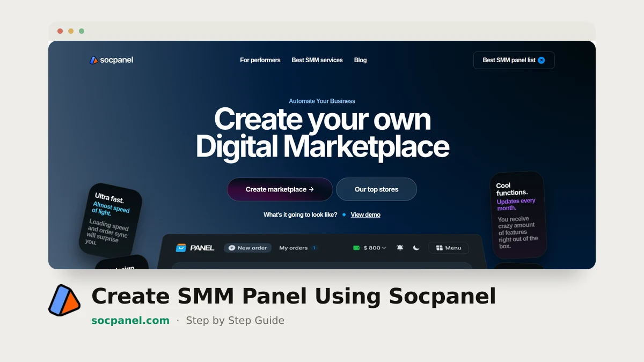Click the Cool functions feature card
644x362 pixels.
518,215
